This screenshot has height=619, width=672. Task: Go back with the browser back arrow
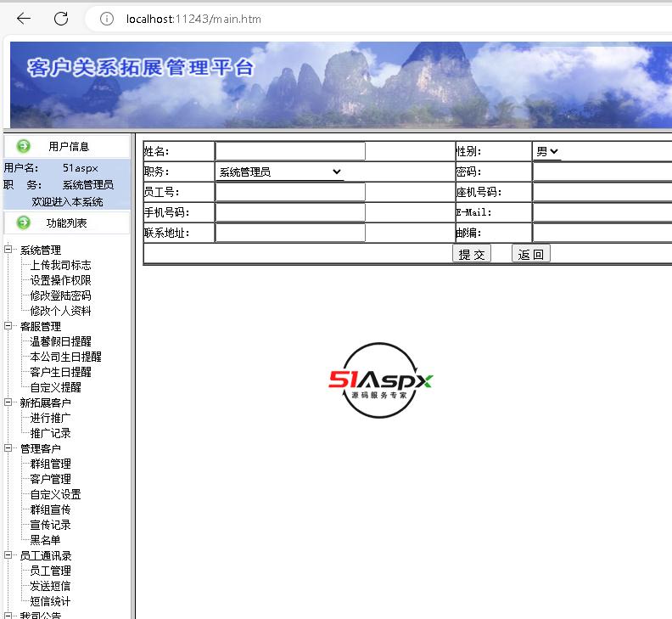(24, 19)
